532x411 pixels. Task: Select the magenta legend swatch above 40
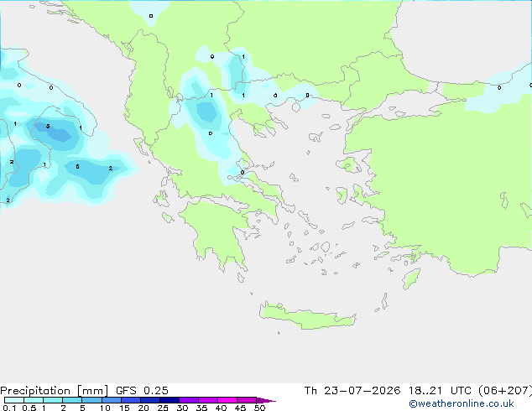(227, 400)
